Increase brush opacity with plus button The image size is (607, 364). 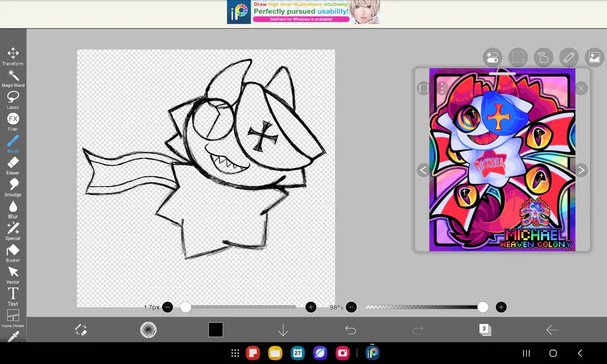coord(501,307)
